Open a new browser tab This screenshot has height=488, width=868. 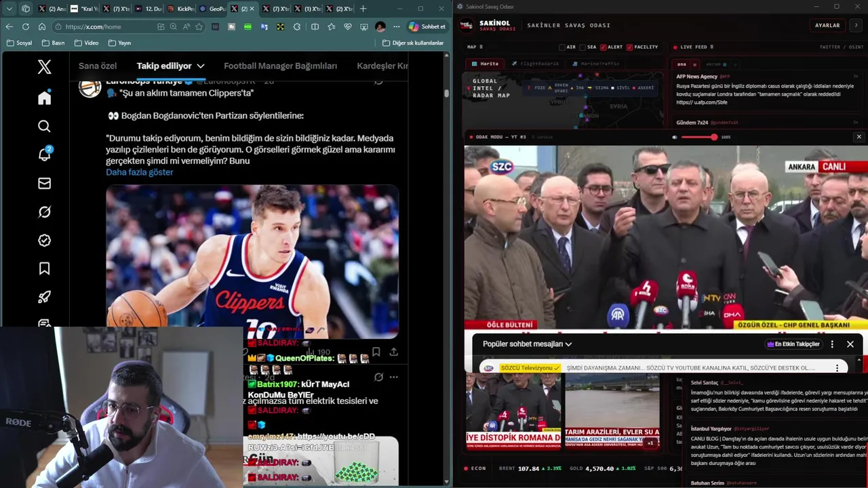coord(363,9)
